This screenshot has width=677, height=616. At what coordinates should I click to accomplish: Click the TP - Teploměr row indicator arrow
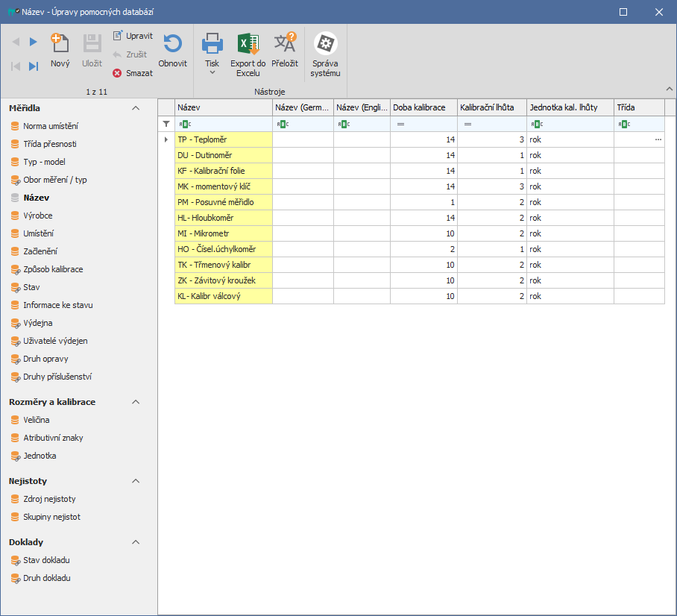point(166,139)
